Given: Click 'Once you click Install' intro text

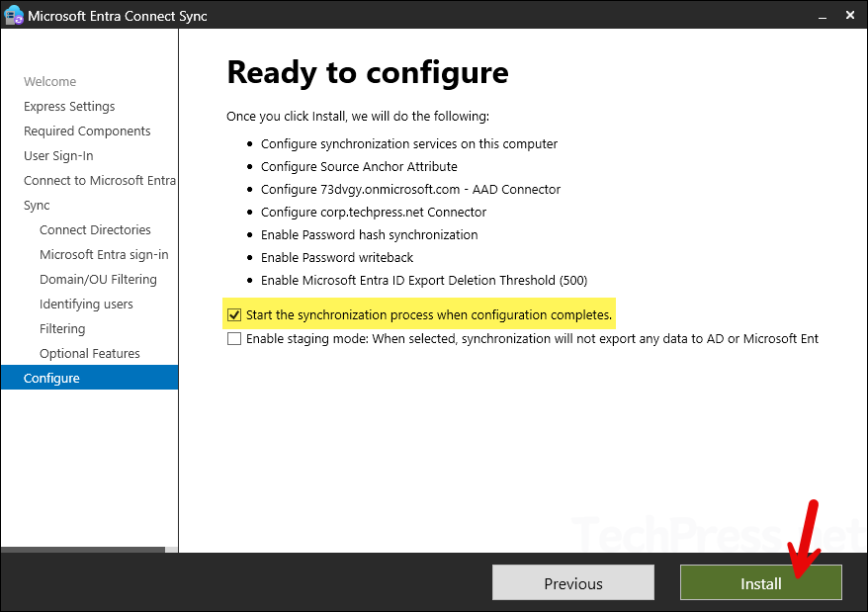Looking at the screenshot, I should (358, 117).
